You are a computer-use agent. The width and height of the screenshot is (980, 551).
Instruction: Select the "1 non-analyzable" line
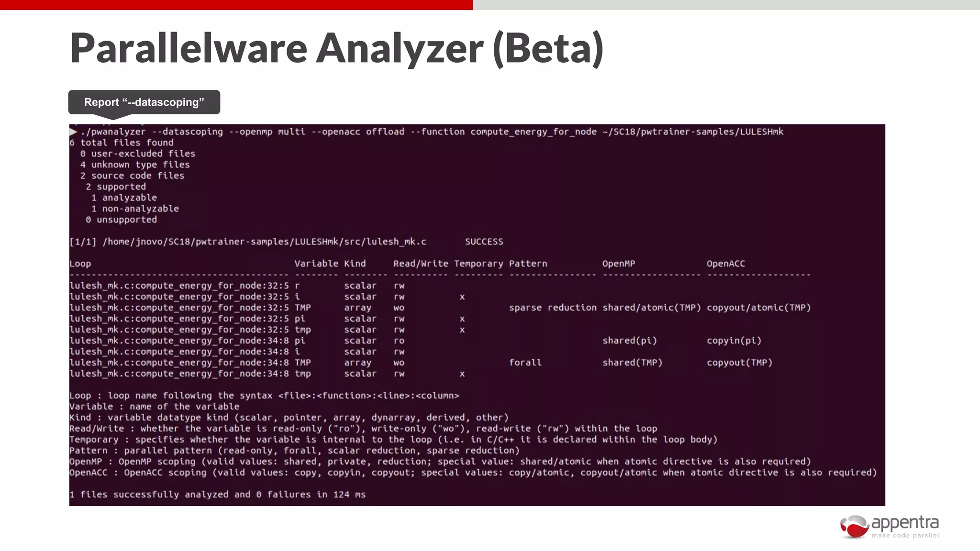click(x=135, y=209)
